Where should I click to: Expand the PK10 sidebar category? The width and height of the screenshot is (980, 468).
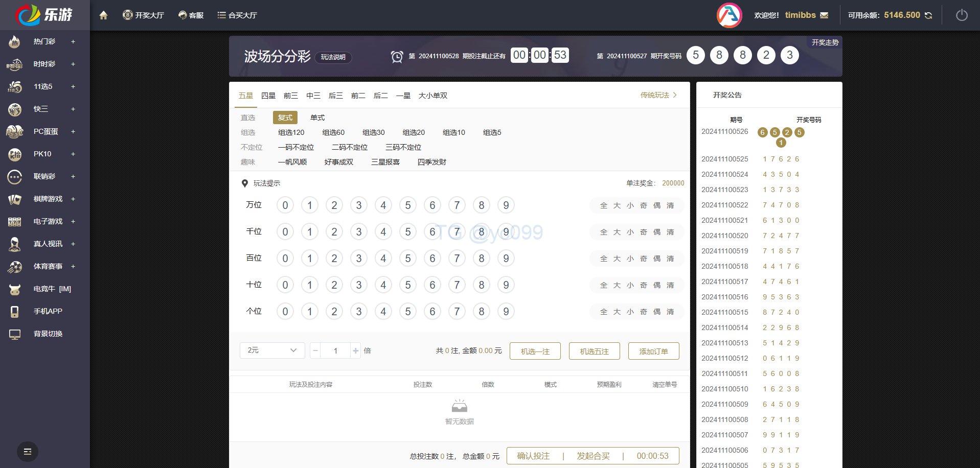(x=73, y=154)
